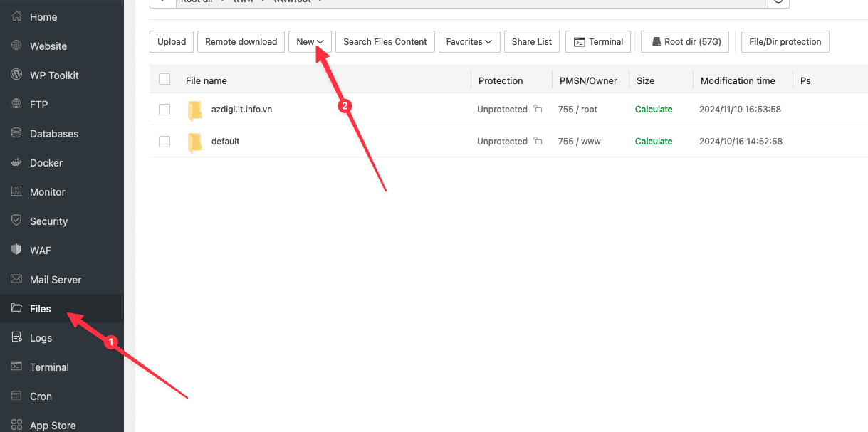This screenshot has width=868, height=432.
Task: Click the Security shield icon in sidebar
Action: 16,221
